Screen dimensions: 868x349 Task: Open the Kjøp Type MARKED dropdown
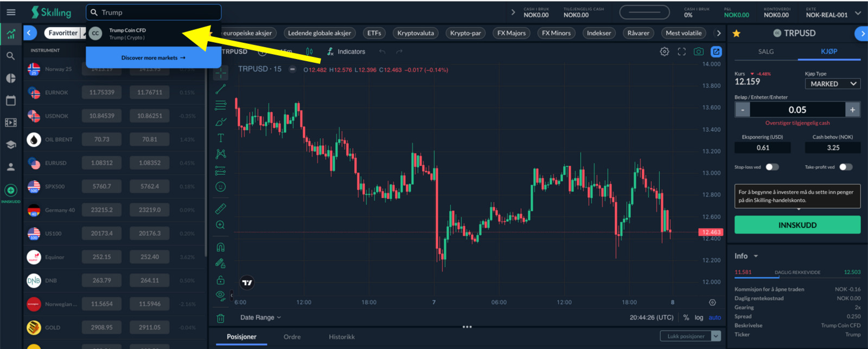point(833,84)
